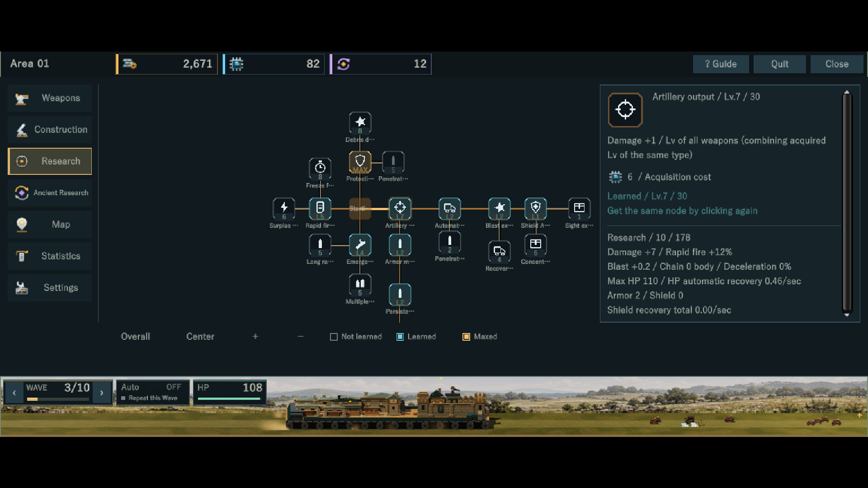This screenshot has height=488, width=868.
Task: Select the Multiple shot research node
Action: (360, 285)
